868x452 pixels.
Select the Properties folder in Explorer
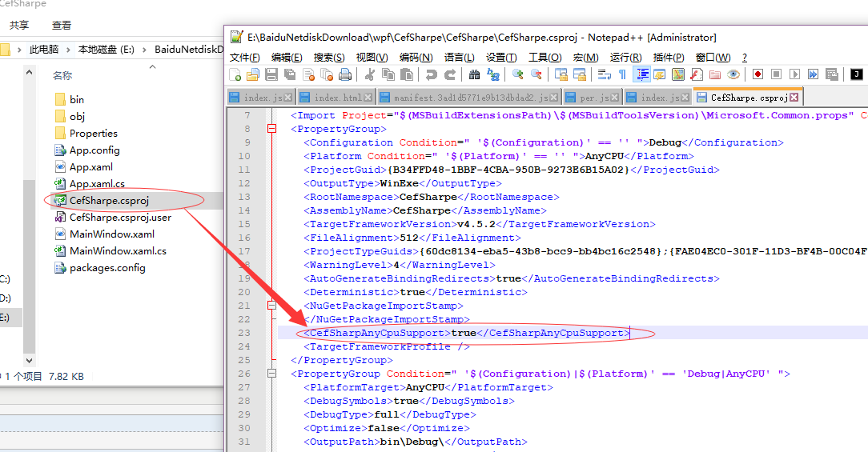pos(94,134)
